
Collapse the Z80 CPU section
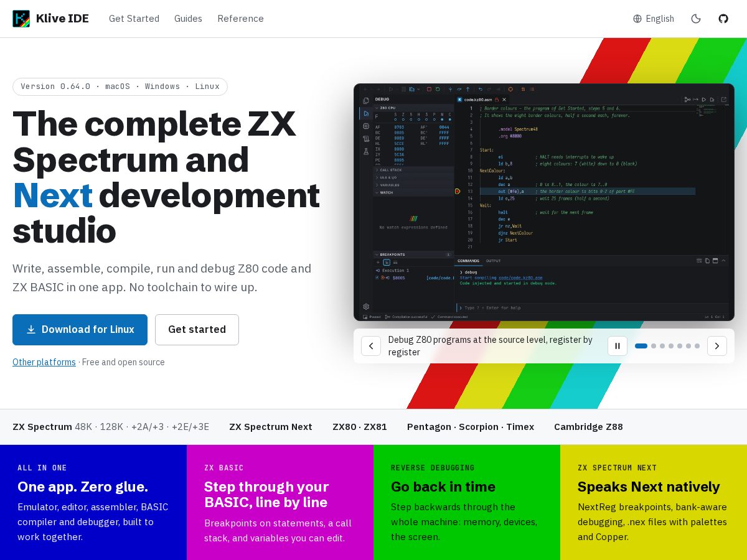[413, 108]
